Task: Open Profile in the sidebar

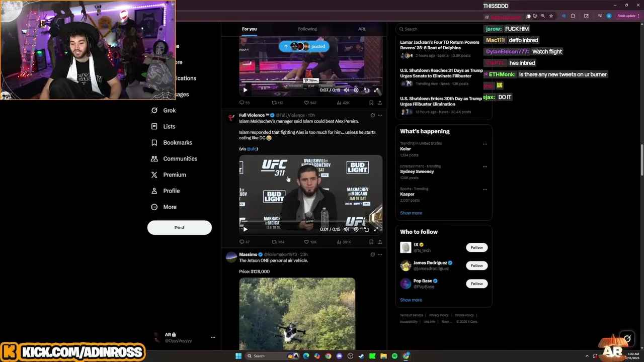Action: coord(165,191)
